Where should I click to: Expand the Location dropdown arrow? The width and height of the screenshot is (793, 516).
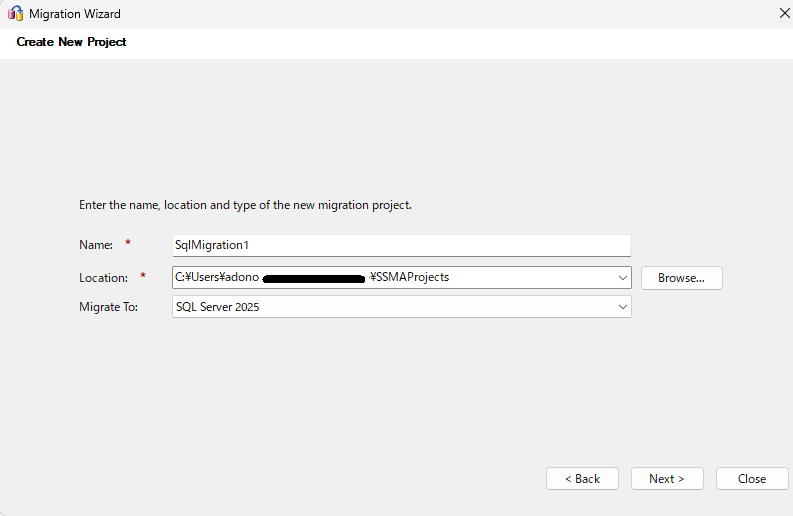(622, 278)
